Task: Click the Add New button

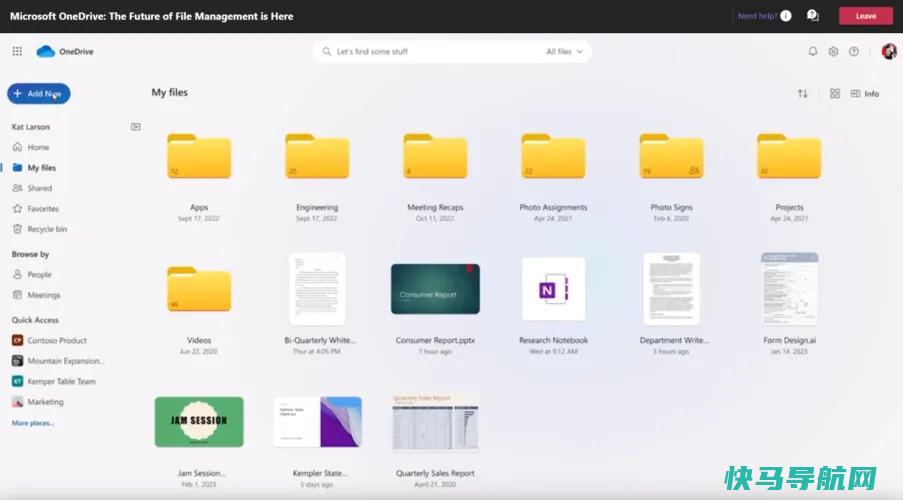Action: pos(39,93)
